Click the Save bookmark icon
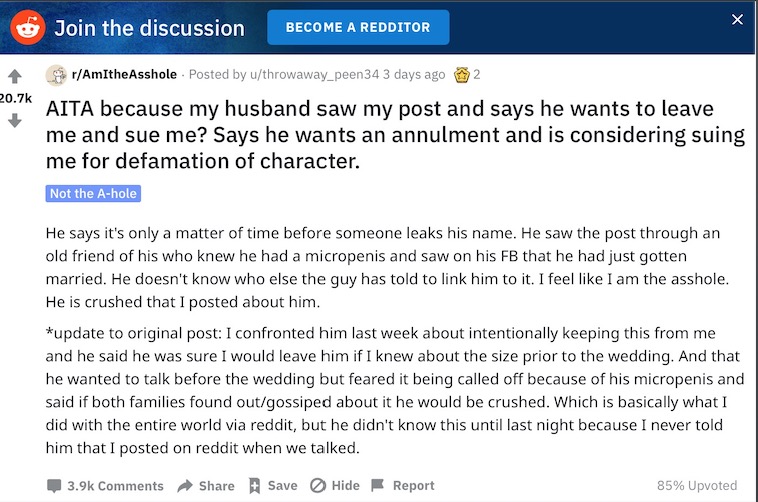This screenshot has height=502, width=758. pos(254,486)
